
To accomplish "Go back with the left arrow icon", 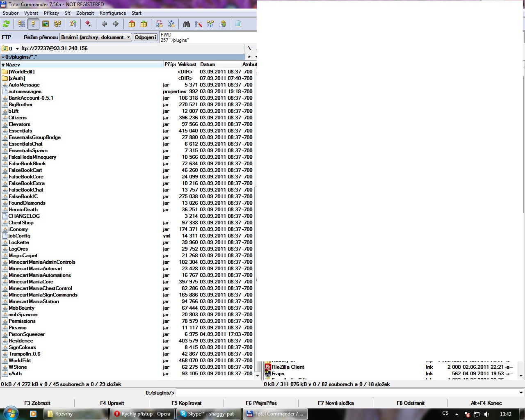I will 104,24.
